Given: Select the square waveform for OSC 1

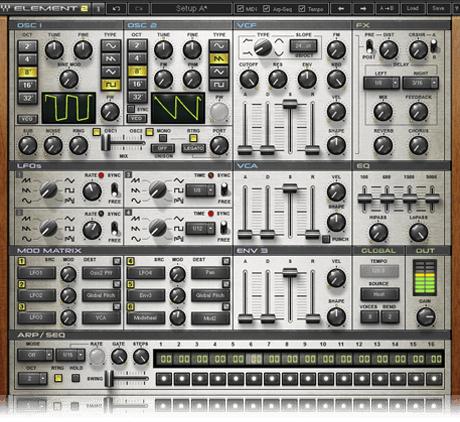Looking at the screenshot, I should pos(111,85).
